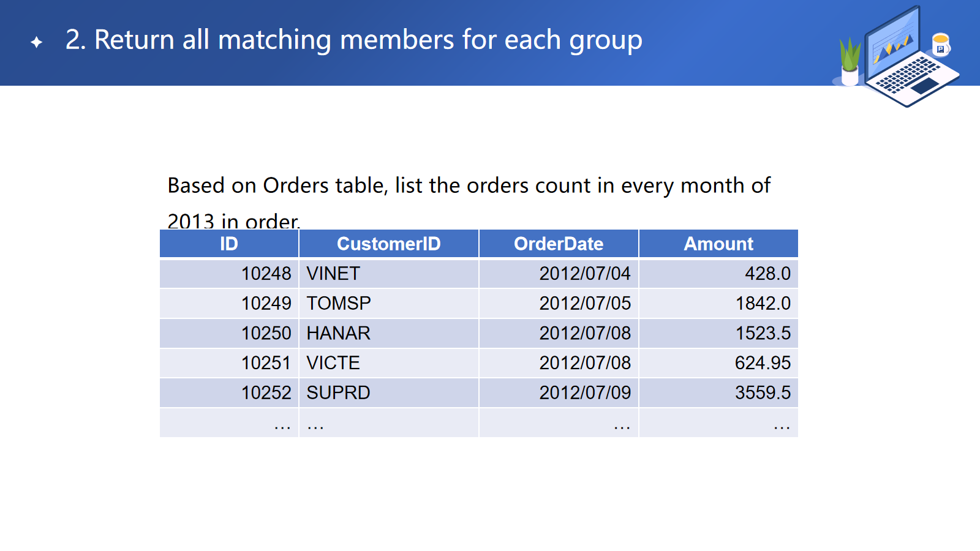The image size is (980, 551).
Task: Click the TOMSP customer cell
Action: pyautogui.click(x=339, y=304)
